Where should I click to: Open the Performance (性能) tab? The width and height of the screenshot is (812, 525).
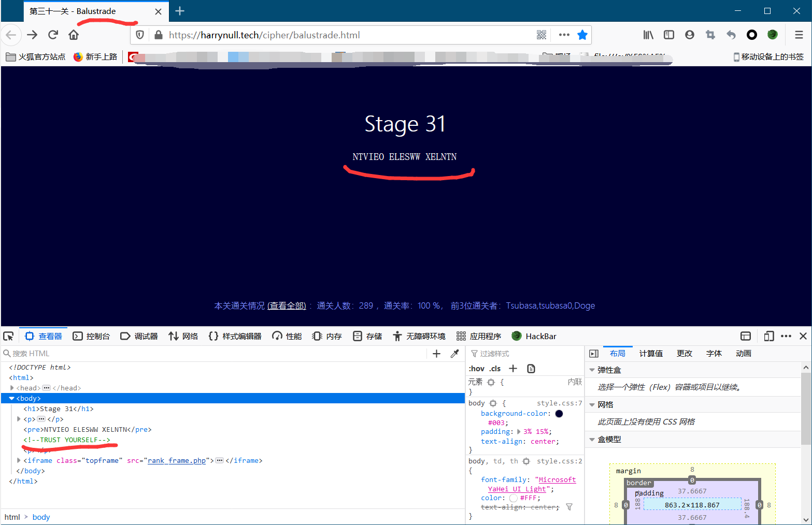(287, 336)
